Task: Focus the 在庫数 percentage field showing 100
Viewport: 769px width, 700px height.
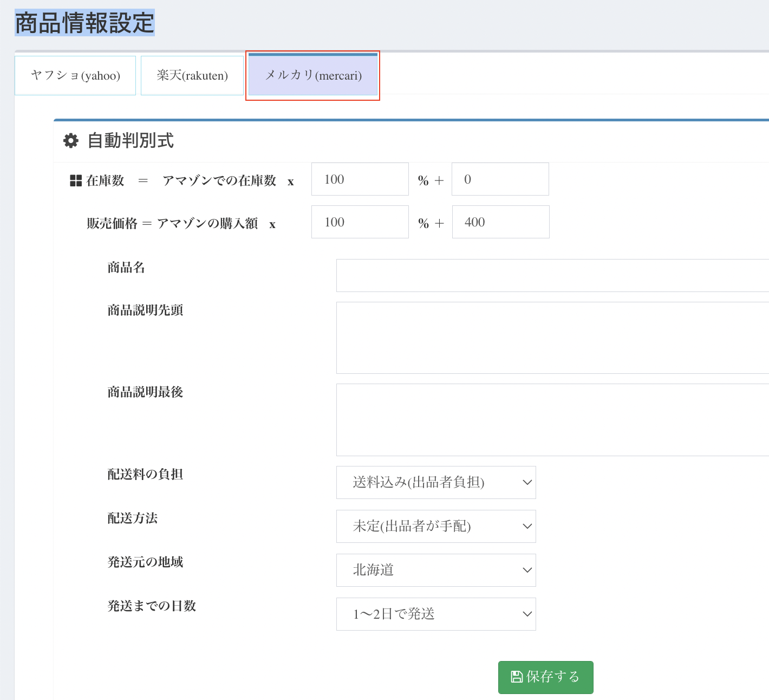Action: 360,179
